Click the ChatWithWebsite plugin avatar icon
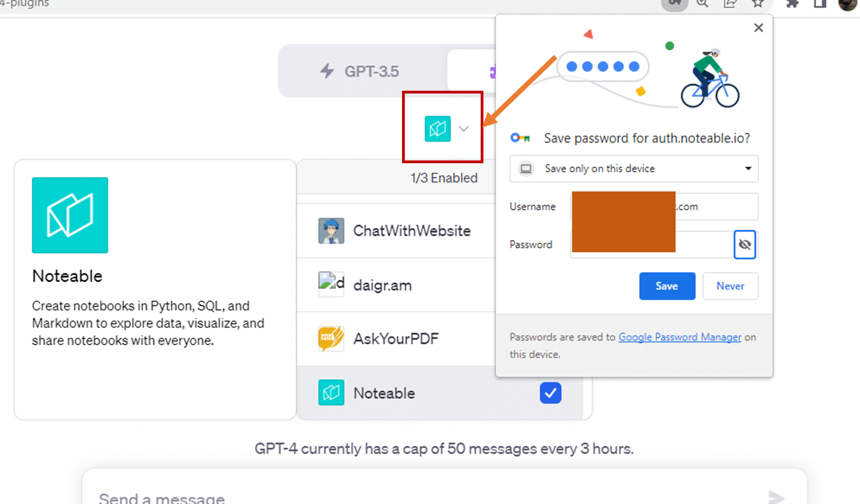This screenshot has width=860, height=504. click(x=331, y=231)
